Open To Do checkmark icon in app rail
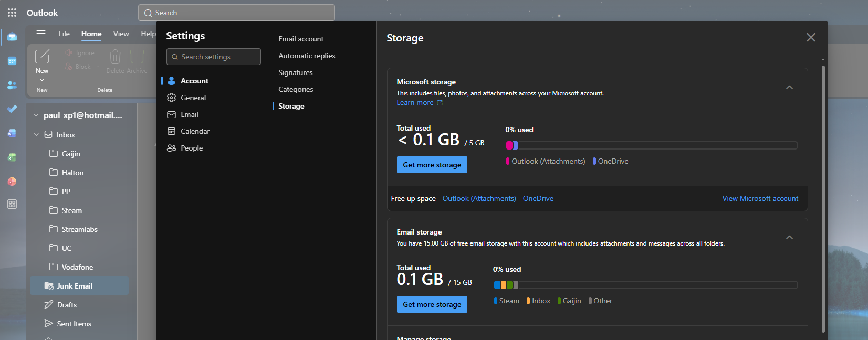868x340 pixels. [12, 109]
